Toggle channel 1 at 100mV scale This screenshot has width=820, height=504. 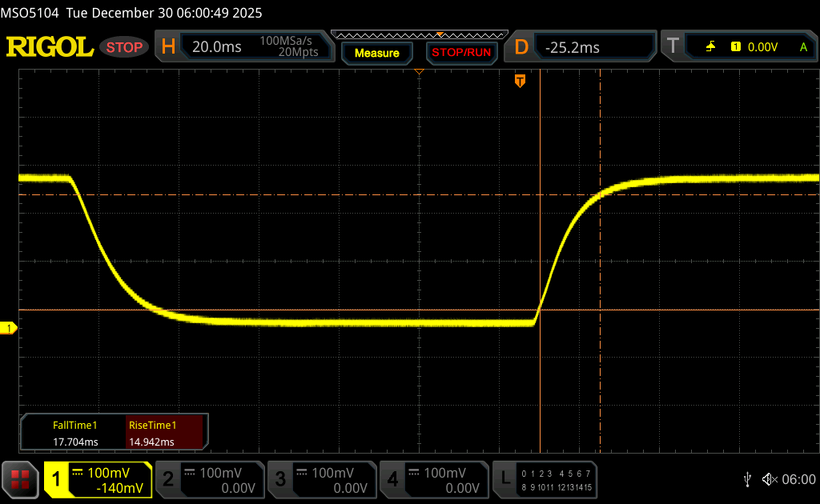pyautogui.click(x=98, y=479)
